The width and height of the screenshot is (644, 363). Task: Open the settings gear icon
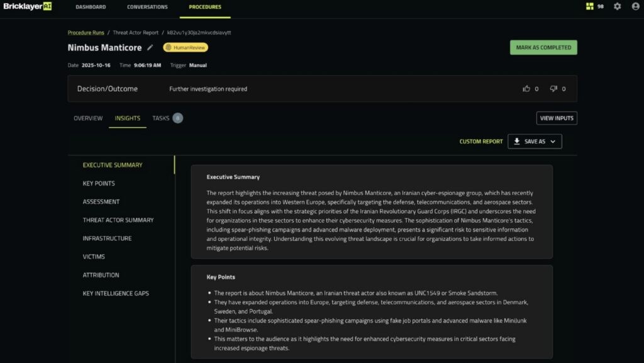(617, 7)
